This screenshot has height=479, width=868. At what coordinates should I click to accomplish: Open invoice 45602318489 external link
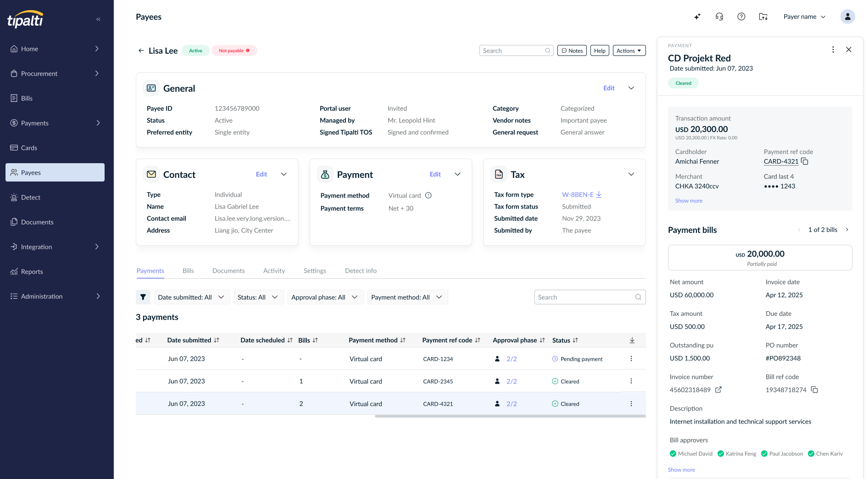[718, 390]
